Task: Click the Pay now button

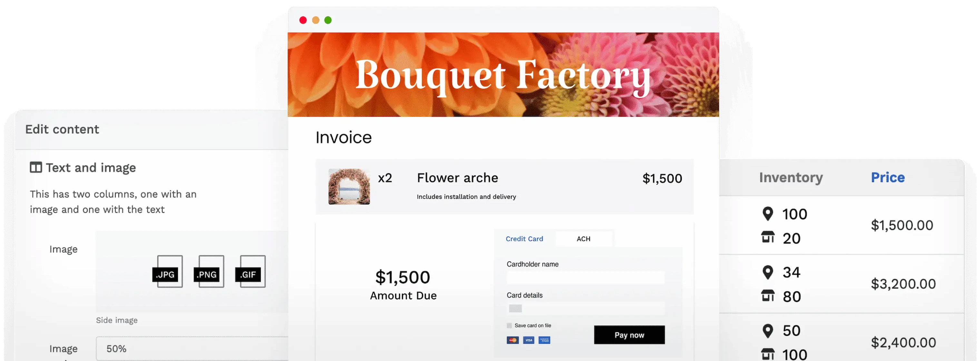Action: (x=629, y=335)
